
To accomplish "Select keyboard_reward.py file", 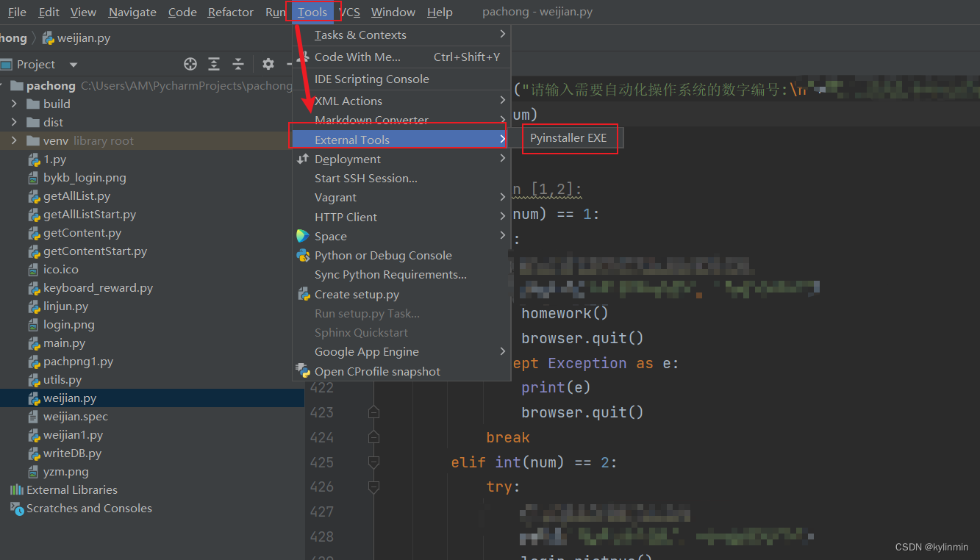I will point(98,287).
